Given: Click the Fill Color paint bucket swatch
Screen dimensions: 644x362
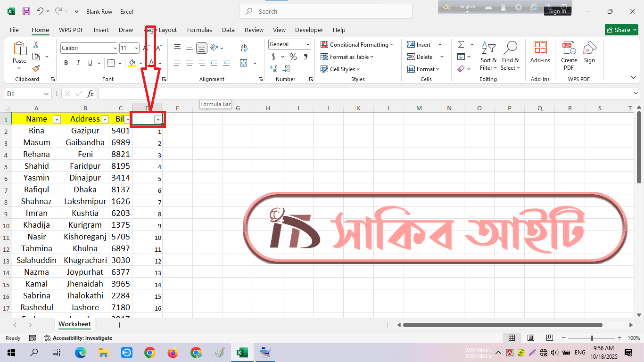Looking at the screenshot, I should (x=132, y=63).
